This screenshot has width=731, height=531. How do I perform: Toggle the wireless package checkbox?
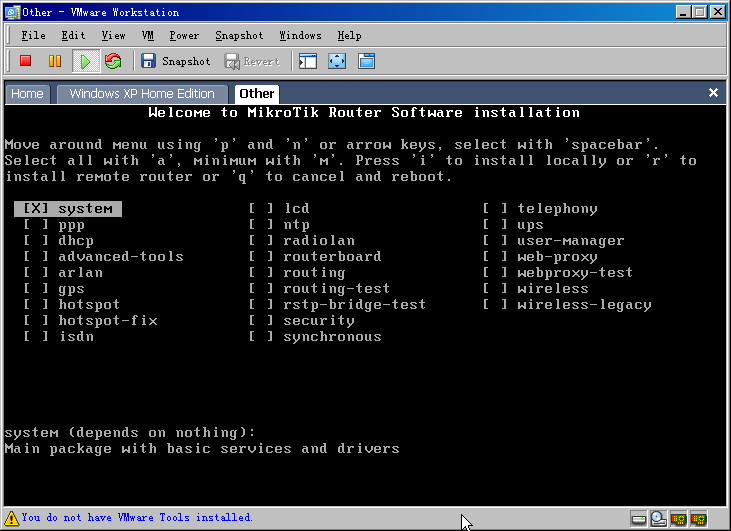(x=495, y=289)
